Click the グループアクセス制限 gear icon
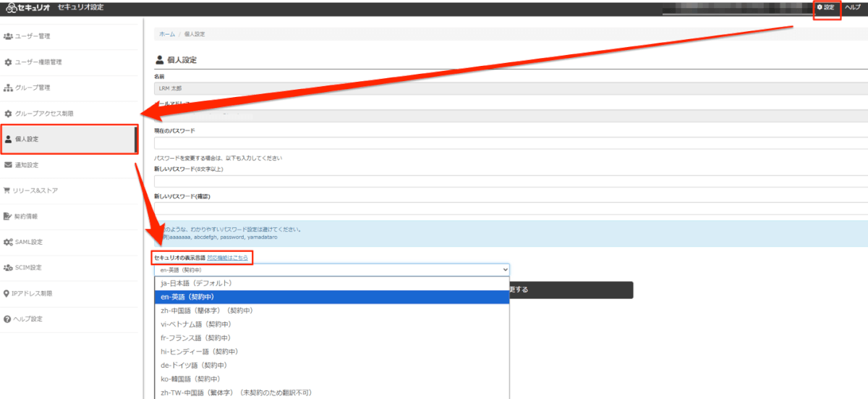868x399 pixels. [8, 114]
